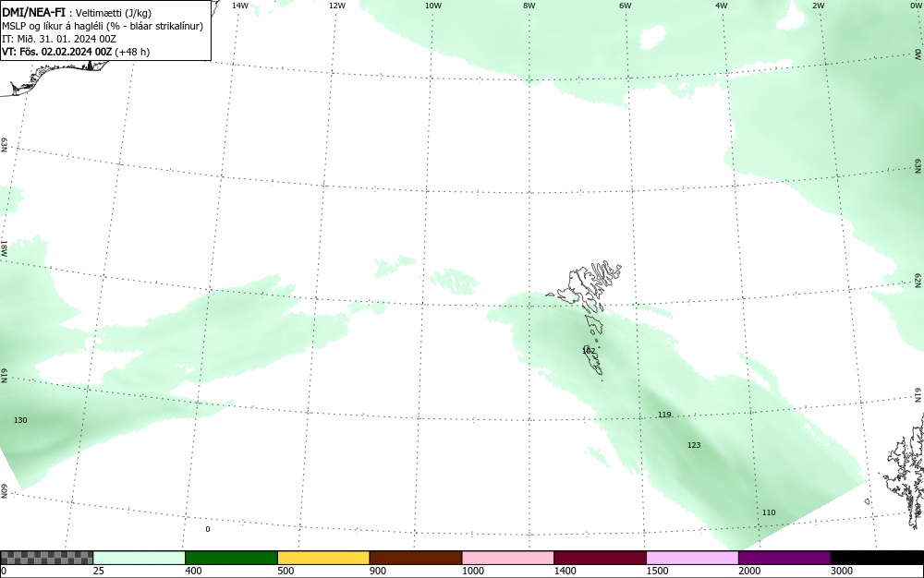Image resolution: width=924 pixels, height=578 pixels.
Task: Click the MSLP og líkur á hagléli line
Action: [103, 26]
